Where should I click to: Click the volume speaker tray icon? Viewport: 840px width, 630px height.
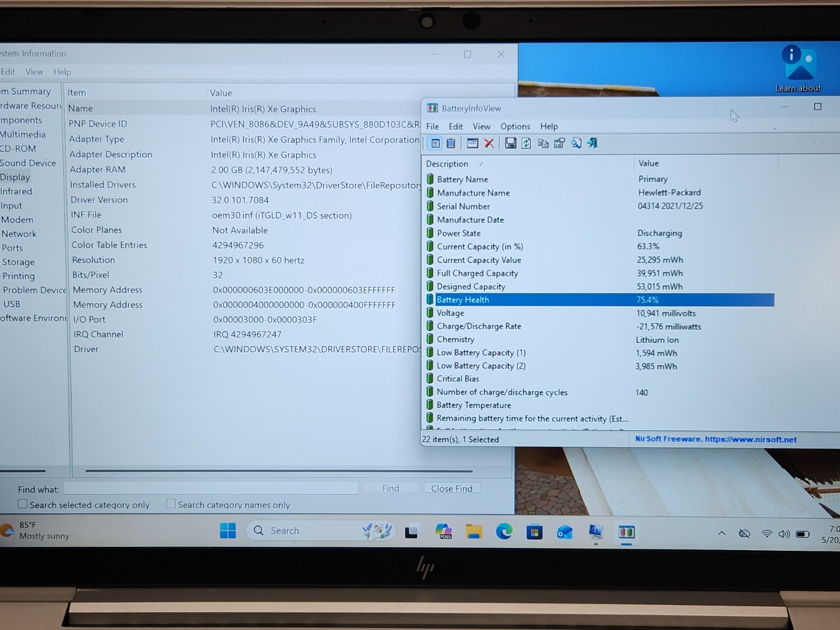tap(784, 534)
